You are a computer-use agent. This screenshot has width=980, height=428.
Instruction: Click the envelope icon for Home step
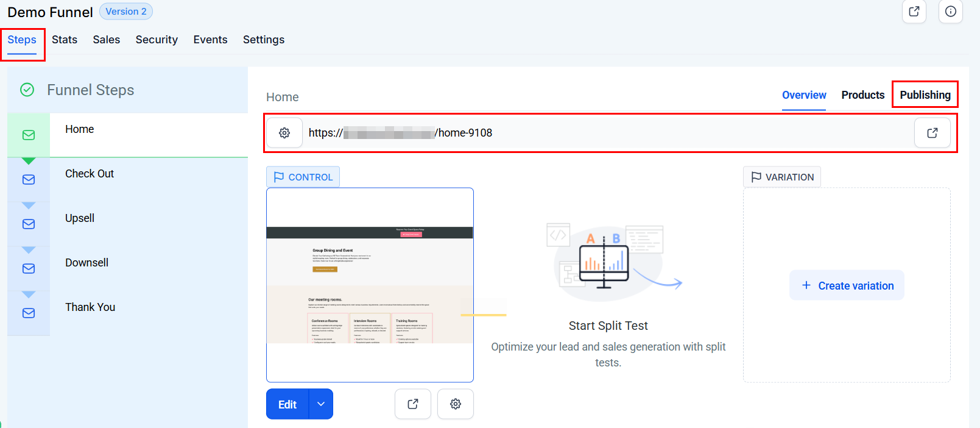pyautogui.click(x=29, y=135)
